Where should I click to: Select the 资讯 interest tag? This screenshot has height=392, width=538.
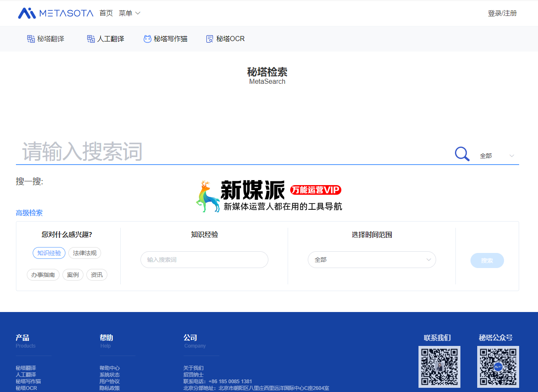tap(97, 275)
